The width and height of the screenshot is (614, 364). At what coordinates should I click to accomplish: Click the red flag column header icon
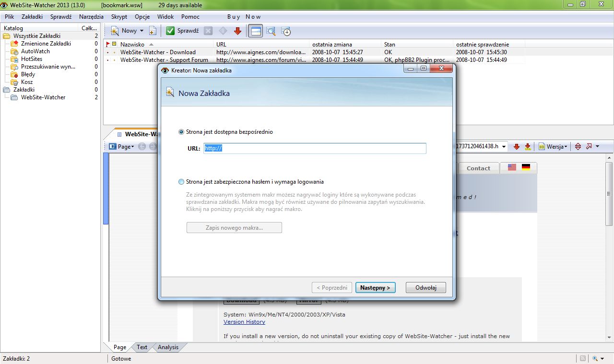pyautogui.click(x=108, y=45)
